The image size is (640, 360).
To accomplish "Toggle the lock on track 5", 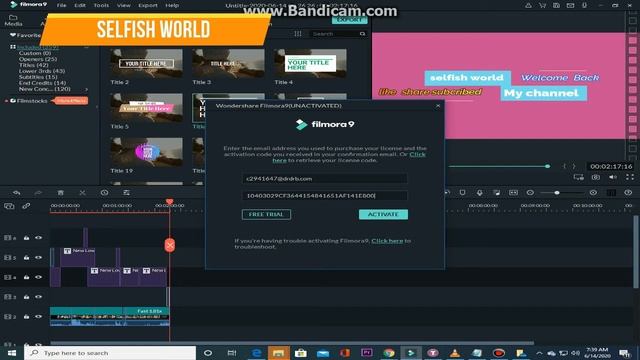I will pyautogui.click(x=26, y=258).
